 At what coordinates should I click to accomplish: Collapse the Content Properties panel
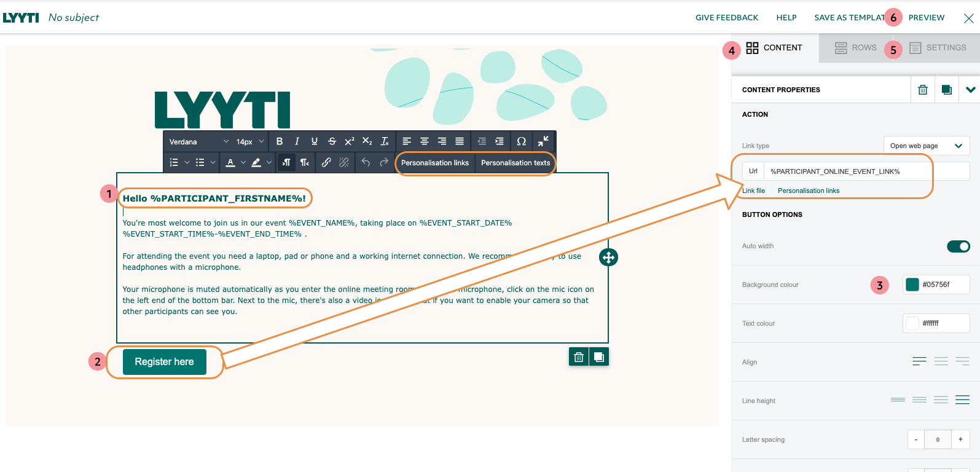pyautogui.click(x=970, y=90)
